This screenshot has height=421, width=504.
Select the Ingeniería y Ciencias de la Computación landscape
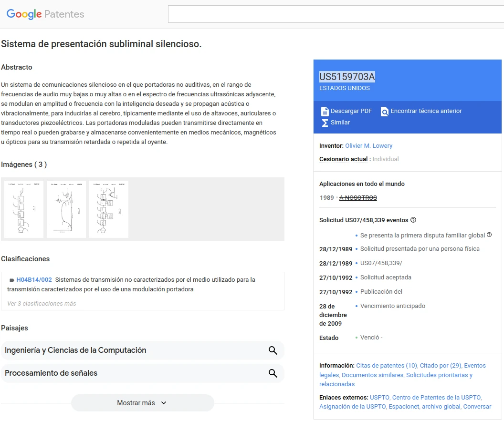(x=142, y=350)
